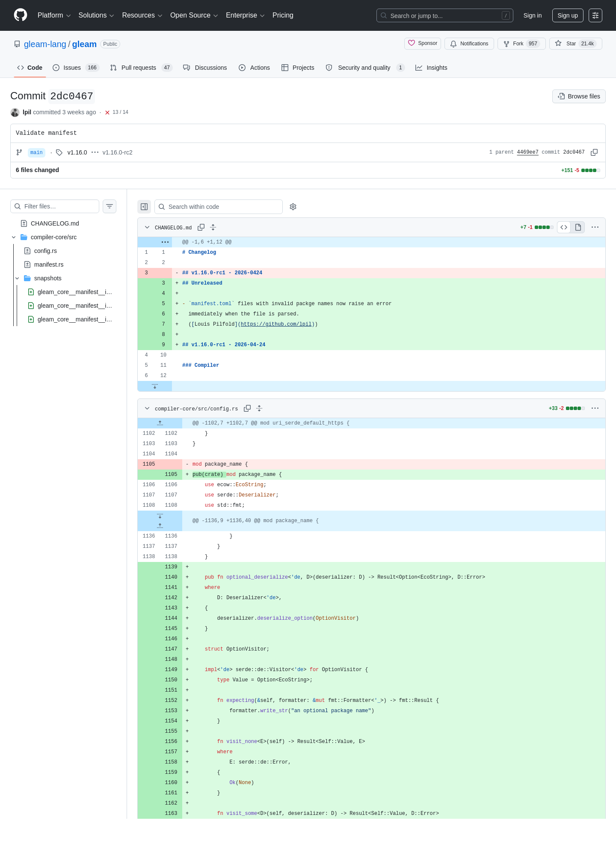
Task: Collapse the snapshots folder in tree
Action: [17, 278]
